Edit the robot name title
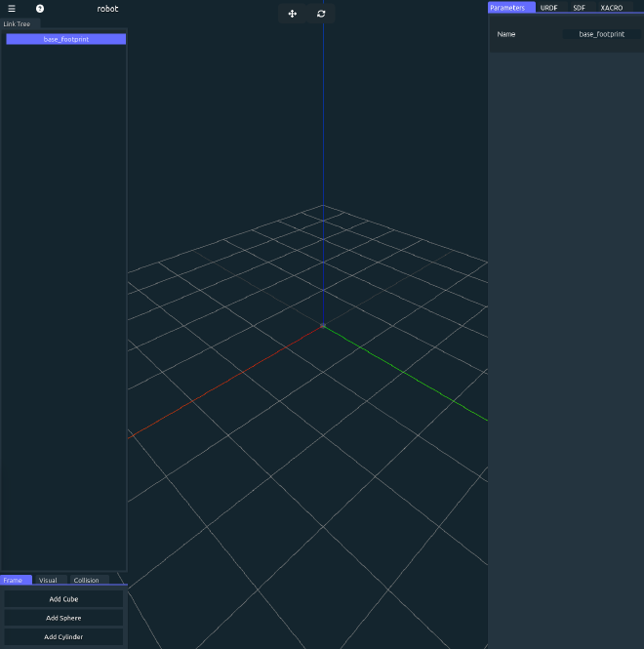The height and width of the screenshot is (649, 644). click(107, 8)
